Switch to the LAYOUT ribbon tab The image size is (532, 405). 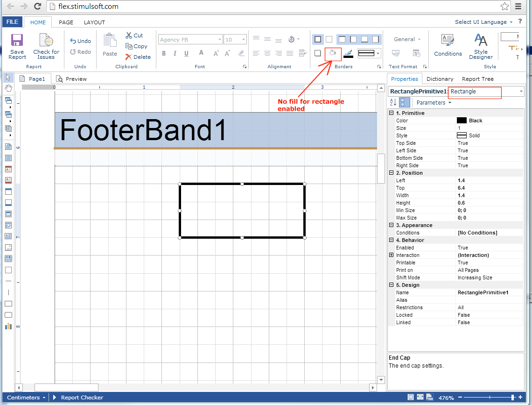(94, 22)
